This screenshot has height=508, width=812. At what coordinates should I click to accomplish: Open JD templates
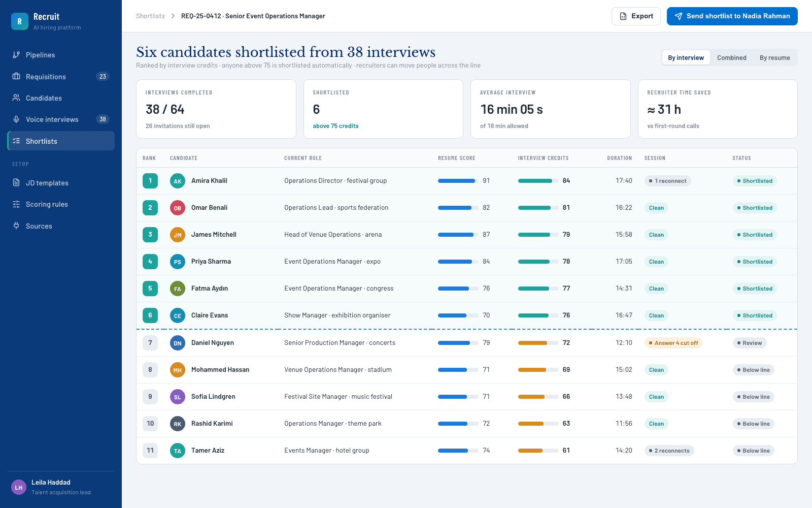click(61, 182)
